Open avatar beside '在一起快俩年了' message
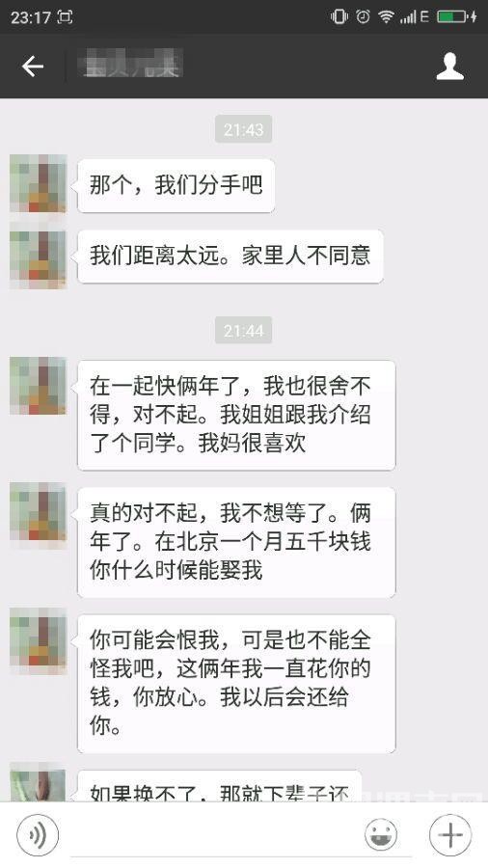The width and height of the screenshot is (488, 868). 39,386
